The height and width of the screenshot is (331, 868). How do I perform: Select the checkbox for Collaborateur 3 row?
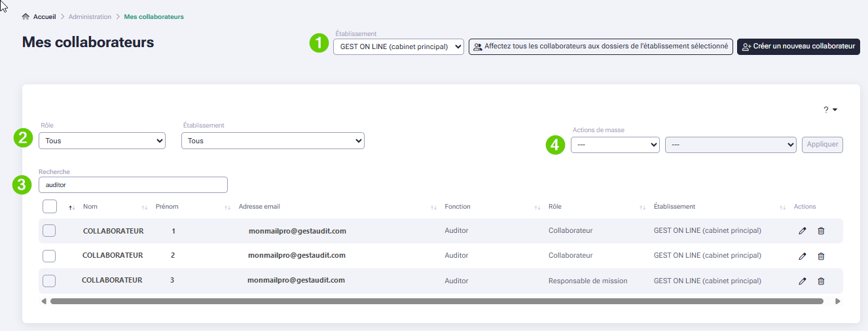[49, 281]
